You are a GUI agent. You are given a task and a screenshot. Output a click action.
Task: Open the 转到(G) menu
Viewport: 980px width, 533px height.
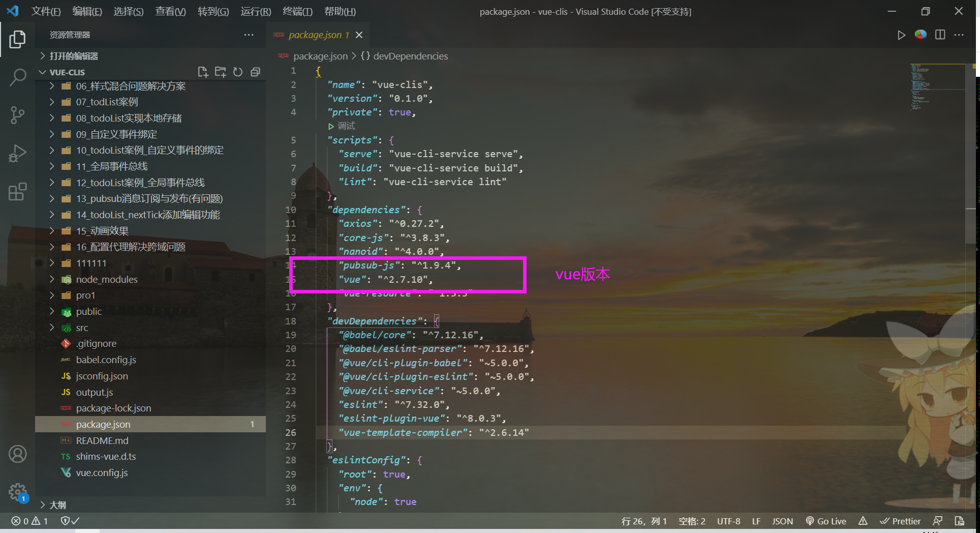213,11
